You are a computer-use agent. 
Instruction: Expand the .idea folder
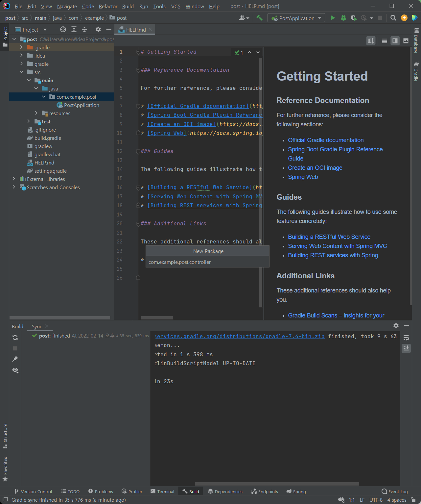(21, 56)
